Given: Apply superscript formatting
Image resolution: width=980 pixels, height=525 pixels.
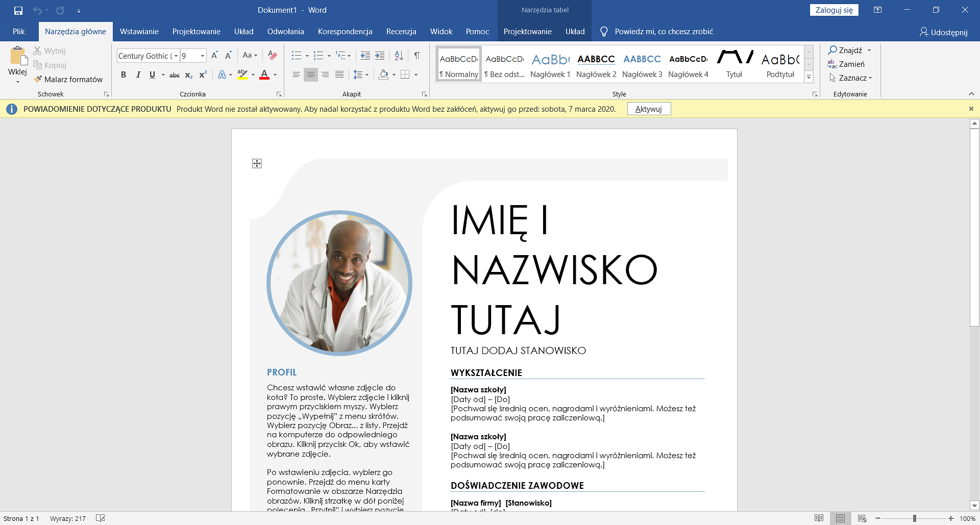Looking at the screenshot, I should click(x=203, y=75).
